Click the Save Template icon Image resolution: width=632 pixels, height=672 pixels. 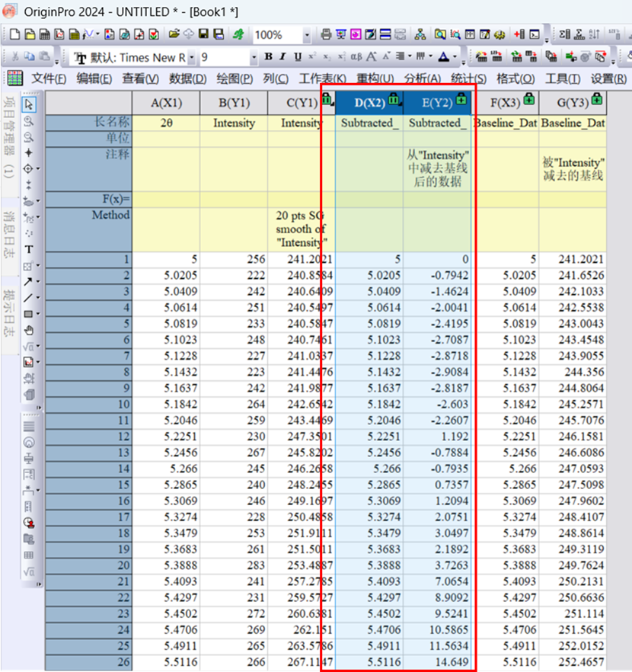click(x=219, y=34)
